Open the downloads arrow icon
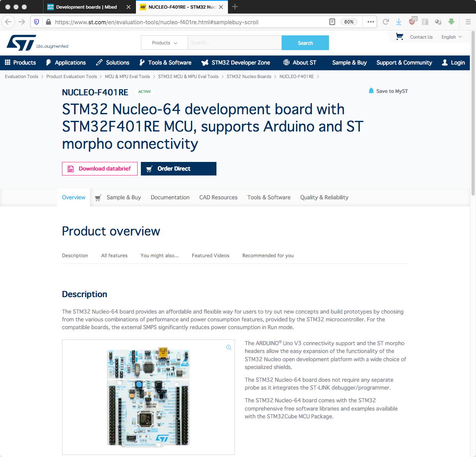 (x=399, y=22)
